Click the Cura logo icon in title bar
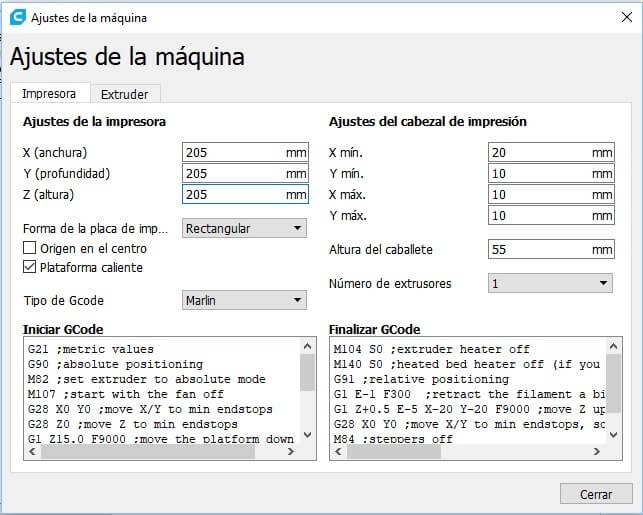The height and width of the screenshot is (515, 643). [x=16, y=17]
